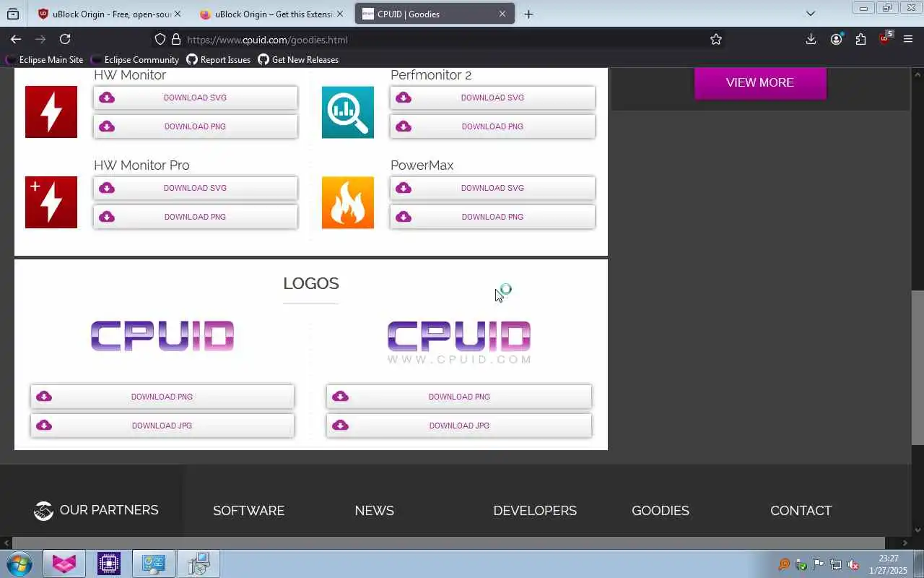Expand the list all tabs dropdown
Image resolution: width=924 pixels, height=578 pixels.
[x=811, y=14]
